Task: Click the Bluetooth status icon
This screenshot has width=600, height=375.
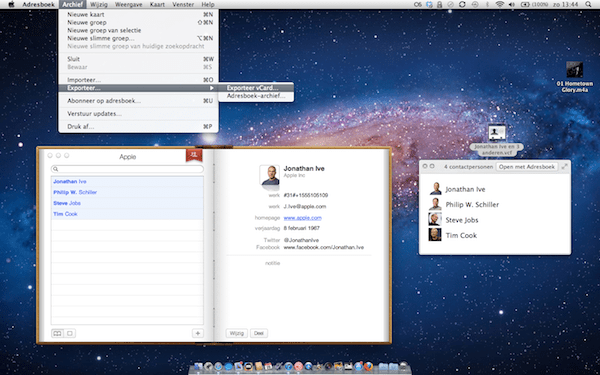Action: click(x=487, y=5)
